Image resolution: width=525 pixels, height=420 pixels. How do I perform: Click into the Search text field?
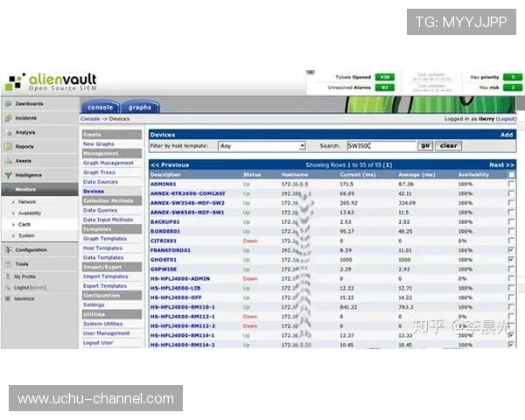[x=381, y=146]
